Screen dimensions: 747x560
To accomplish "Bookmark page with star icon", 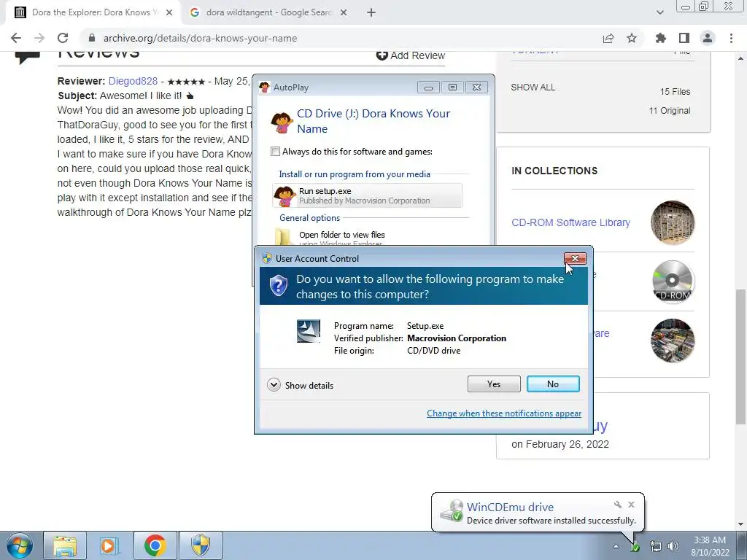I will coord(632,38).
